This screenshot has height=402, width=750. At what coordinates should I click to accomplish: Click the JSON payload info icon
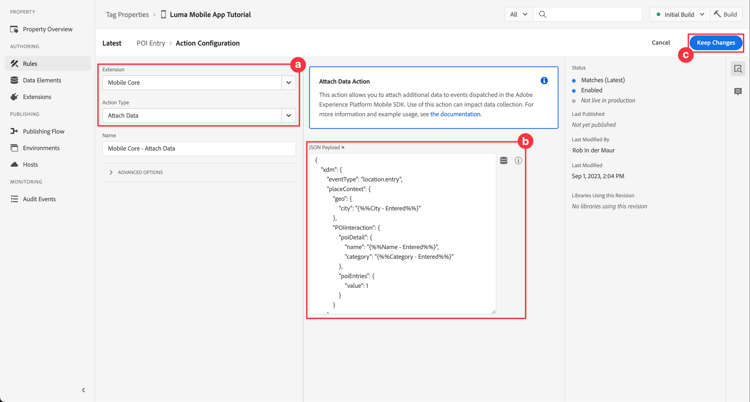click(518, 160)
